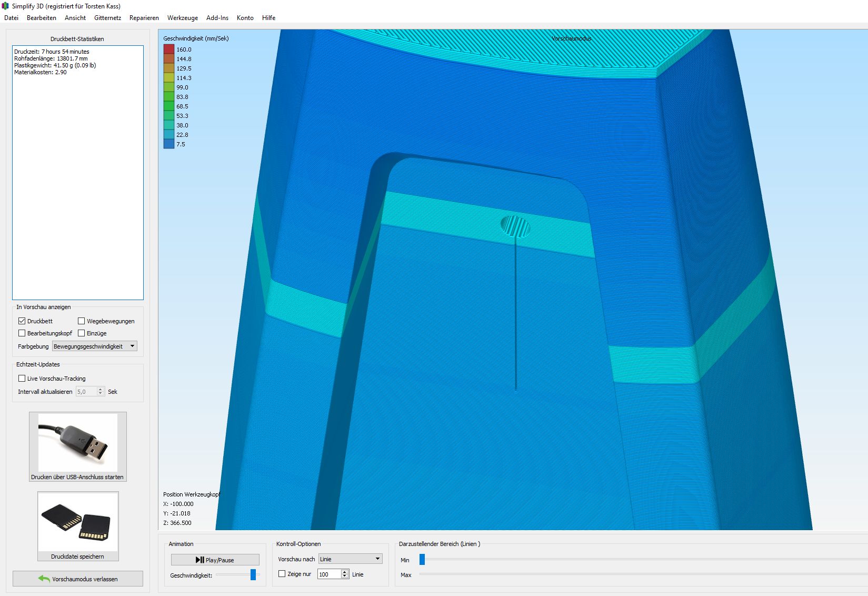The image size is (868, 596).
Task: Open the Datei menu
Action: (x=11, y=17)
